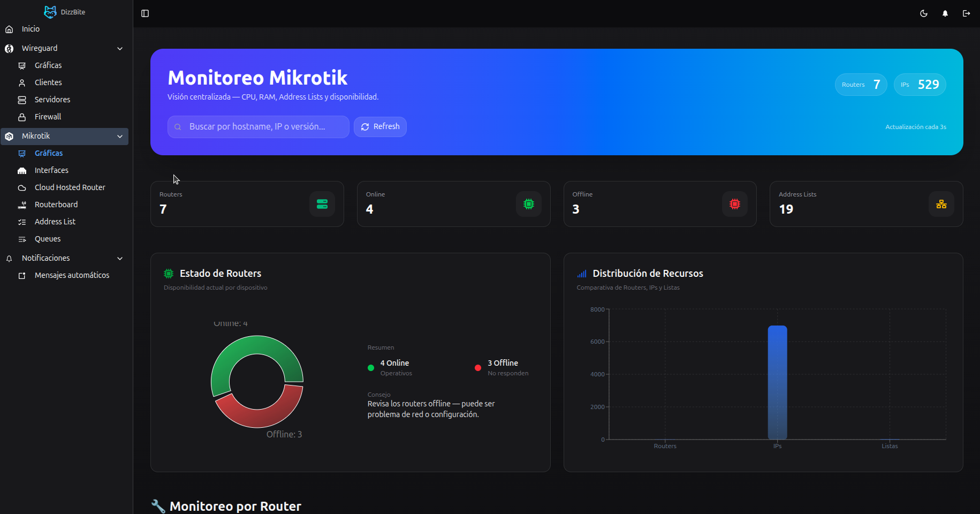Click the blue IPs bar in chart
The image size is (980, 514).
pos(777,382)
